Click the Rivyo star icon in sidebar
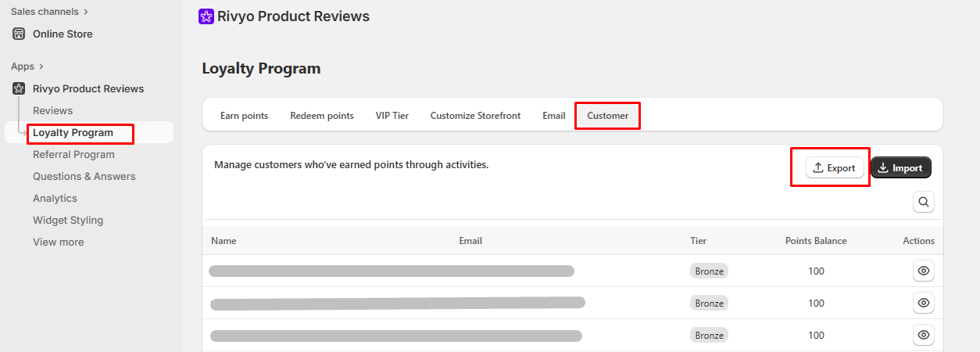This screenshot has width=980, height=352. point(19,88)
